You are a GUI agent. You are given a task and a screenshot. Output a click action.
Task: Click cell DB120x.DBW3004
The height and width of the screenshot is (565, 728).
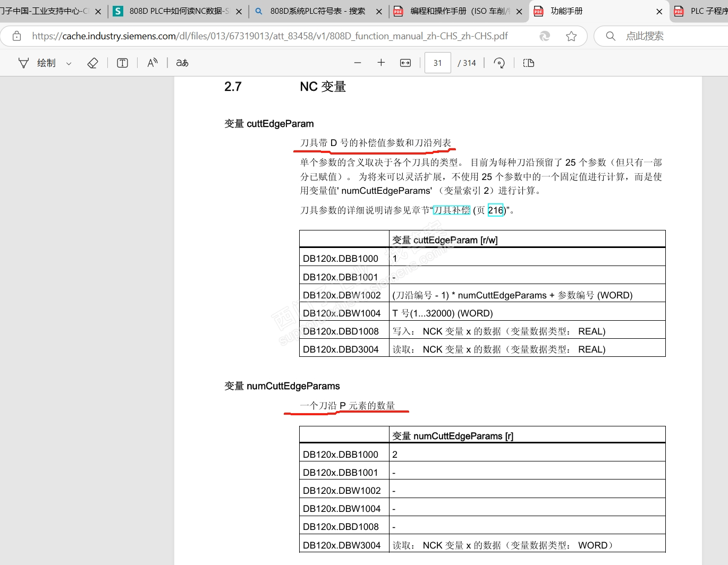[344, 544]
